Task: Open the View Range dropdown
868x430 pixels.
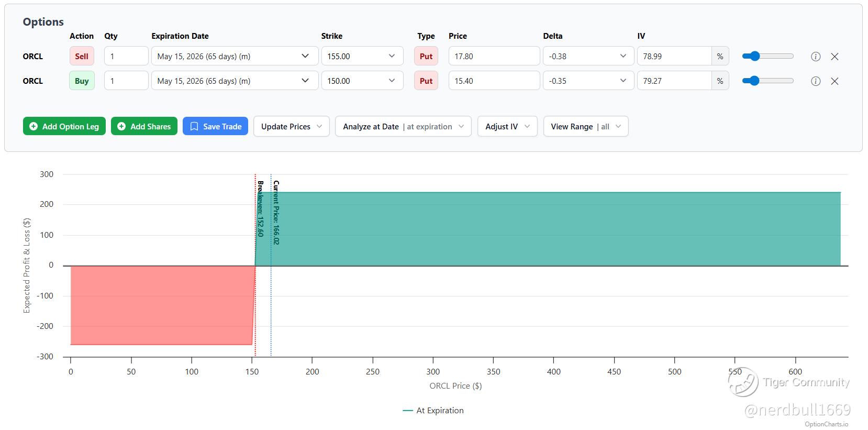Action: [x=586, y=126]
